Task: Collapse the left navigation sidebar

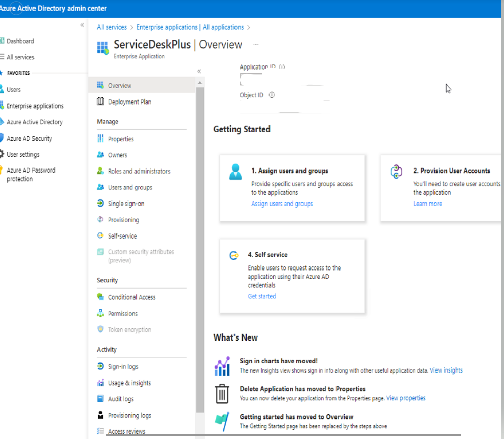Action: pos(82,25)
